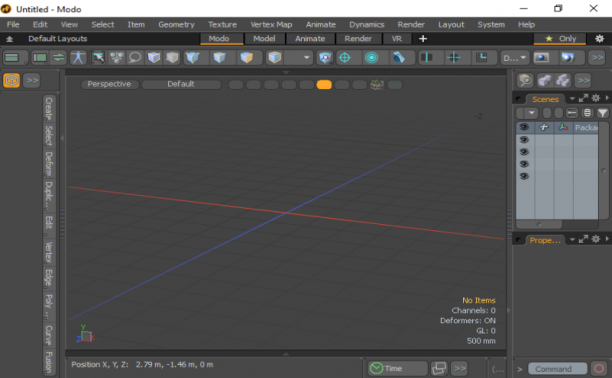Open the dropdown next to Items mode
Screen dimensions: 612x378
(x=306, y=58)
